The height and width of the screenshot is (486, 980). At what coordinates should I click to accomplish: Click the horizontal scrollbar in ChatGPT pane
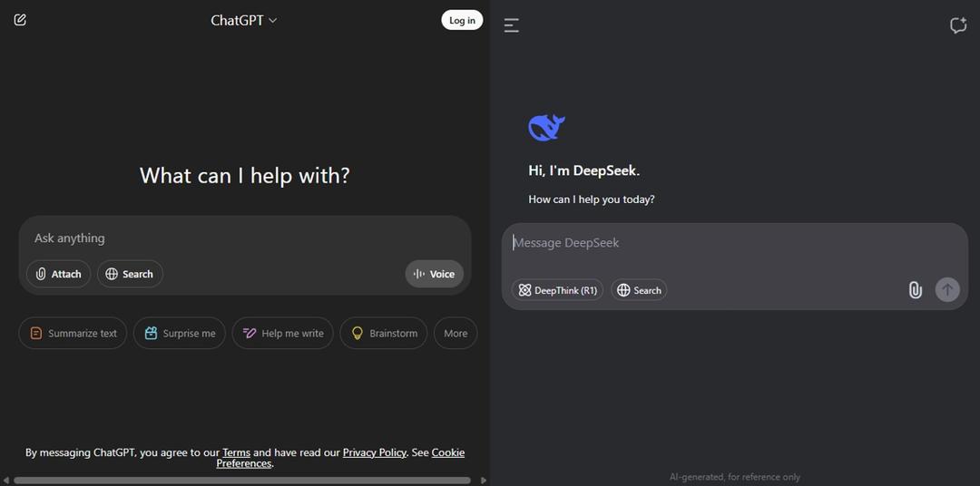click(x=242, y=481)
